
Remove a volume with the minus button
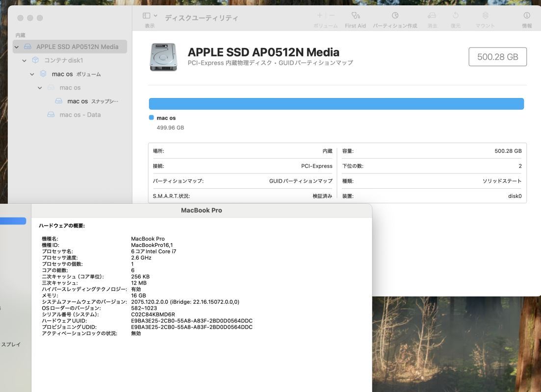332,15
